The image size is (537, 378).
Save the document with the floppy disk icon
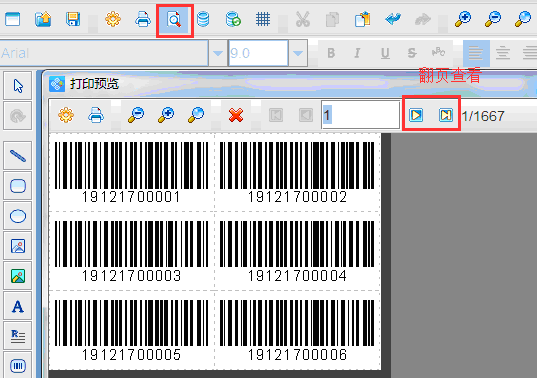pos(73,19)
